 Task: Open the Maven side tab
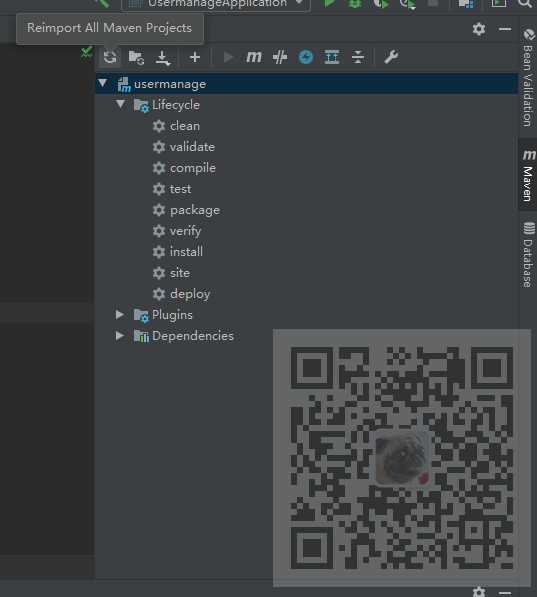[x=528, y=174]
